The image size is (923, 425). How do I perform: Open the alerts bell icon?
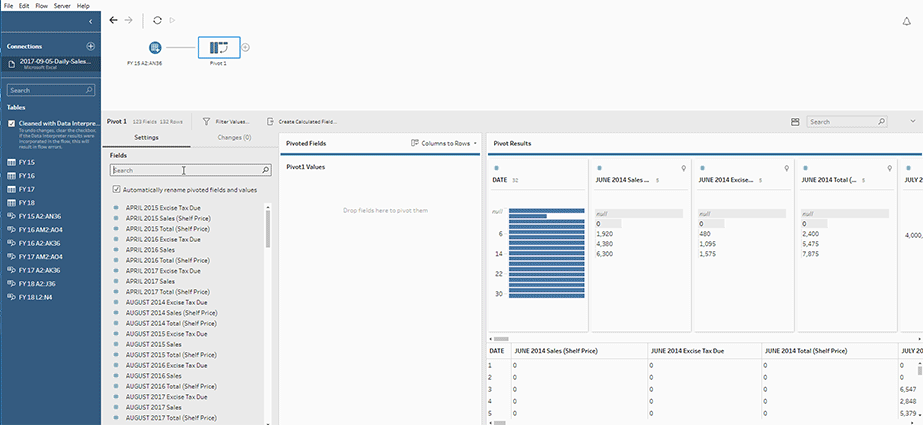[906, 20]
